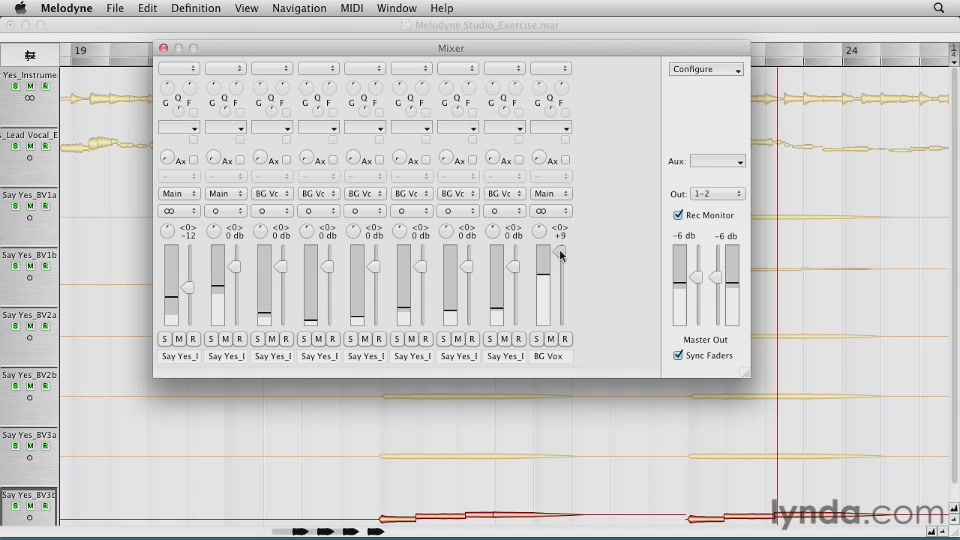Click the stereo link symbol under Yes_Instrume
The image size is (960, 540).
[x=29, y=98]
